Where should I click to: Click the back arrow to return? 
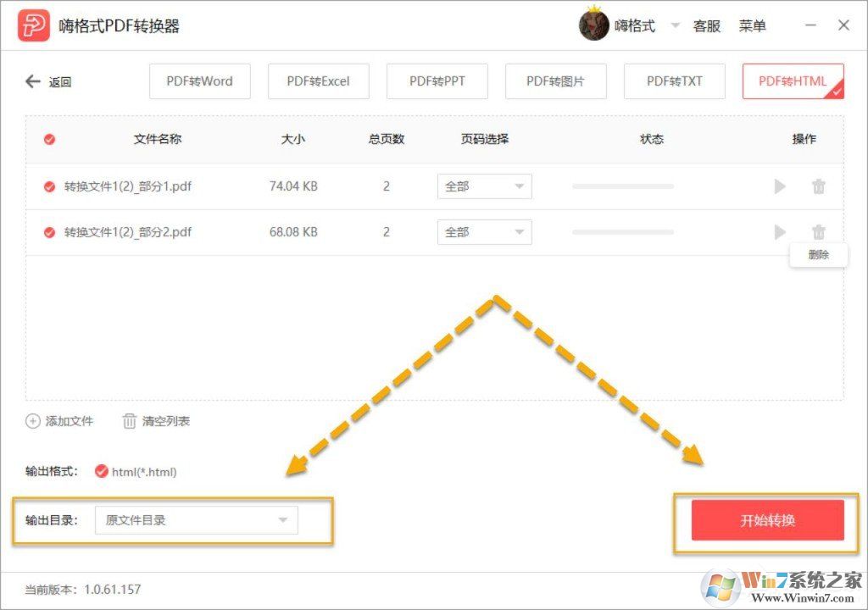click(32, 81)
